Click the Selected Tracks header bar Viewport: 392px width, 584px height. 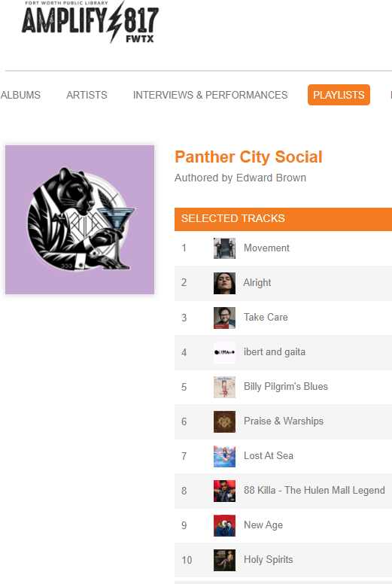284,219
